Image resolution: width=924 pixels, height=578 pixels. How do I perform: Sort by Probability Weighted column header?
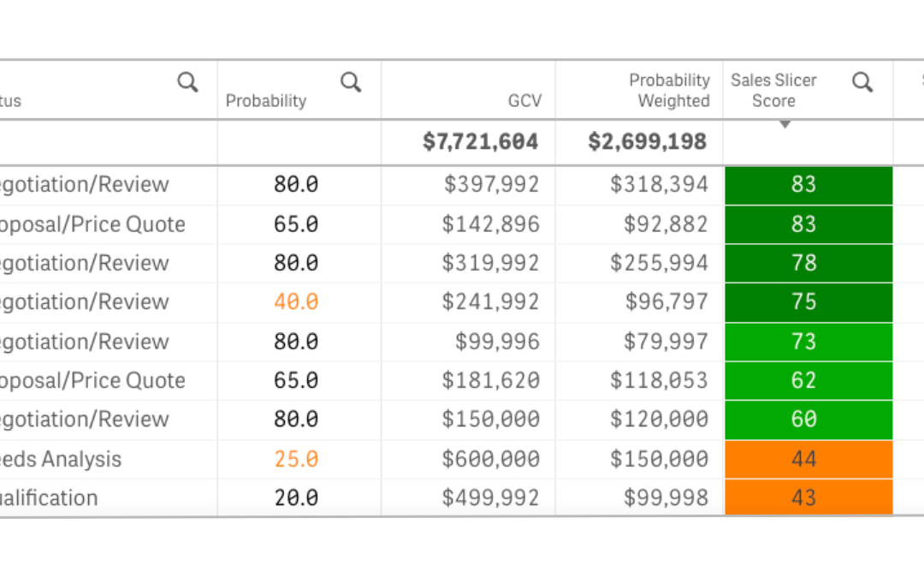[669, 90]
